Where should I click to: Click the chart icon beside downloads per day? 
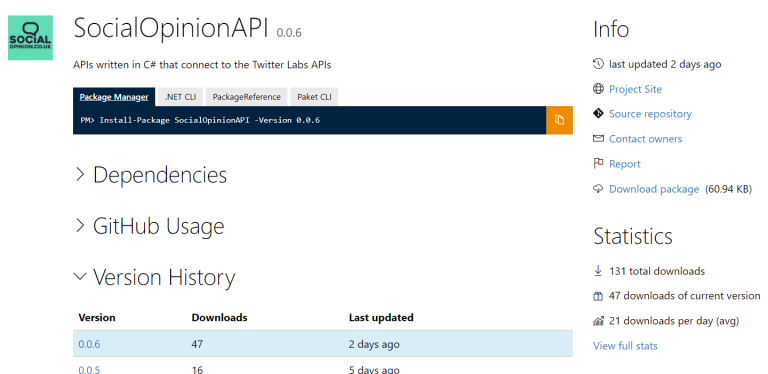pyautogui.click(x=598, y=321)
